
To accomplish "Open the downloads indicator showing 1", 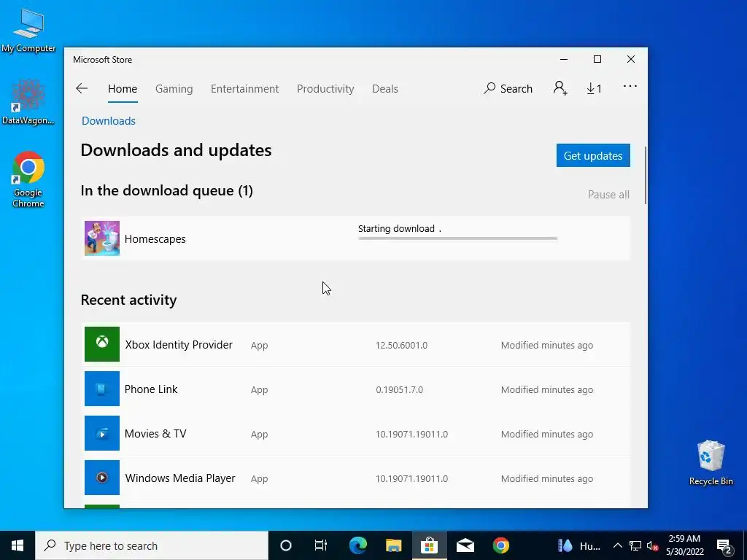I will [x=594, y=88].
